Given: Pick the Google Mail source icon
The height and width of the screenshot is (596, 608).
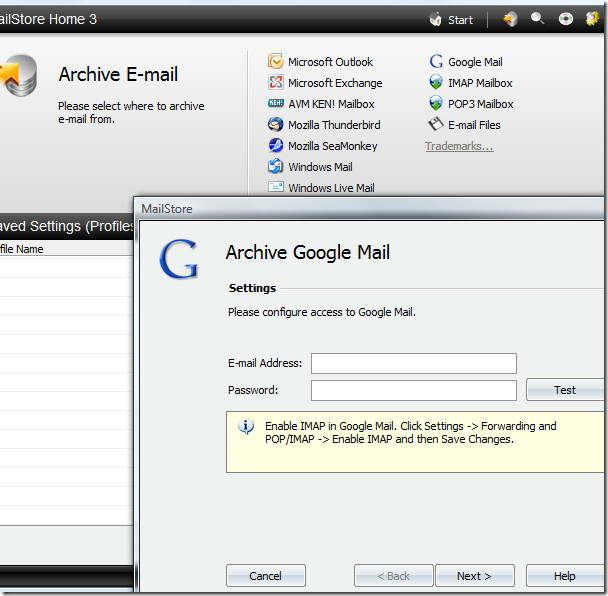Looking at the screenshot, I should (x=436, y=62).
